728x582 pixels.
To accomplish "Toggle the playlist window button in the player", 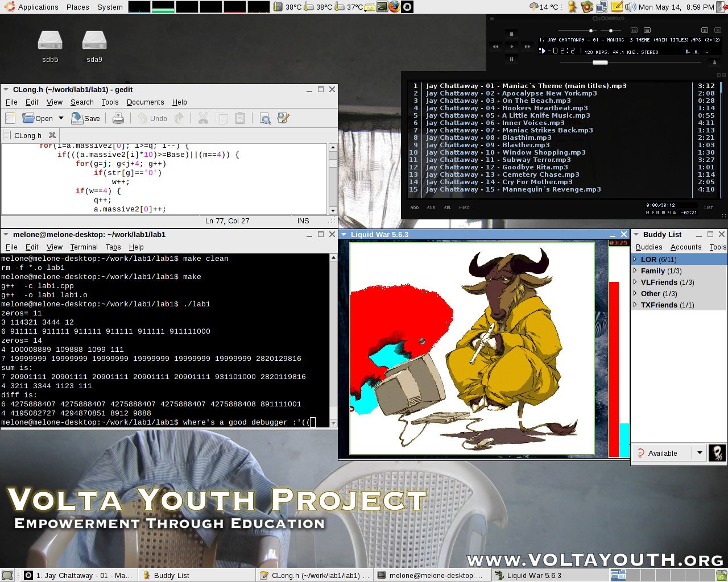I will click(x=647, y=30).
